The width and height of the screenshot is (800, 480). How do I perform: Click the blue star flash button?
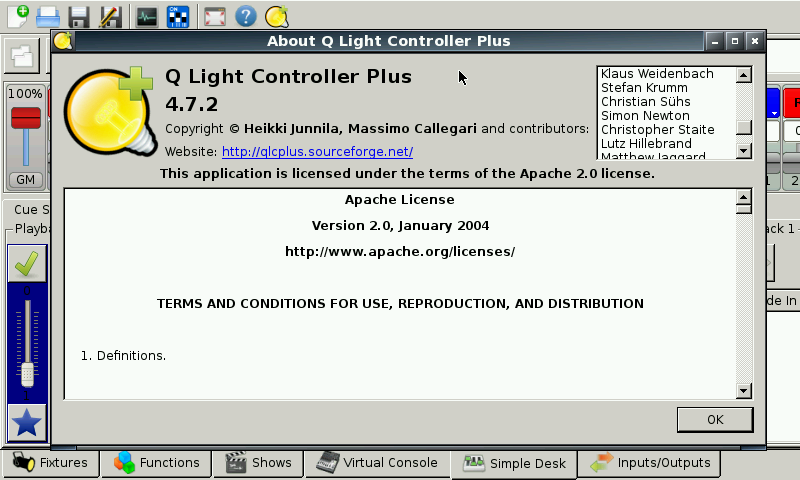coord(27,423)
